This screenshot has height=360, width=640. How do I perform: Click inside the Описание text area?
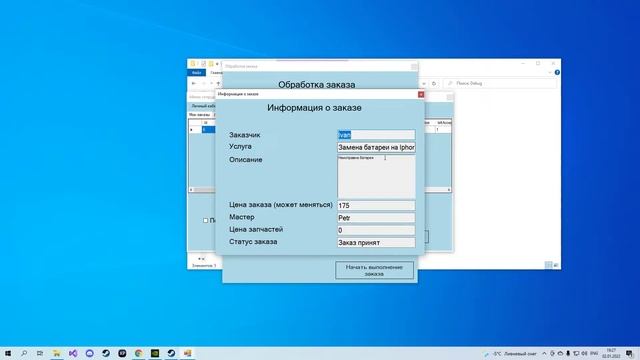(376, 176)
